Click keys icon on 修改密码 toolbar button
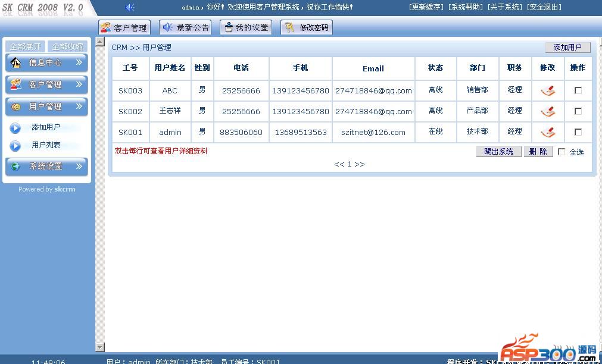 tap(289, 27)
